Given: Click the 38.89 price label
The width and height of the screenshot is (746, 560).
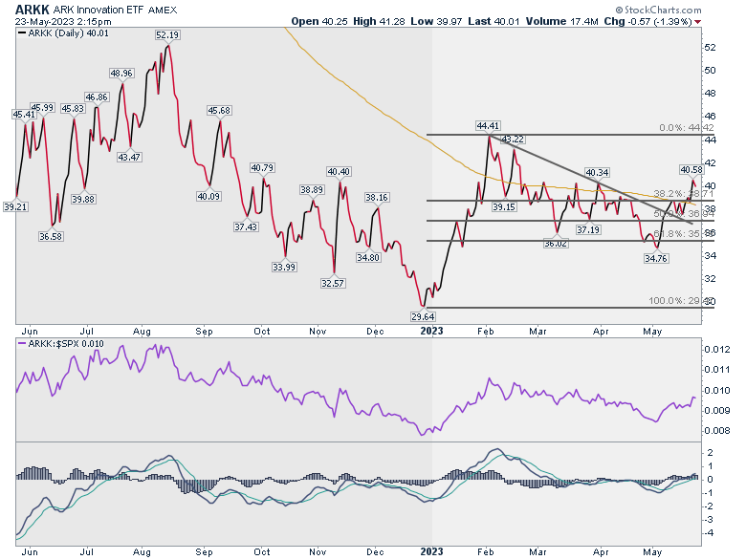Looking at the screenshot, I should coord(312,190).
